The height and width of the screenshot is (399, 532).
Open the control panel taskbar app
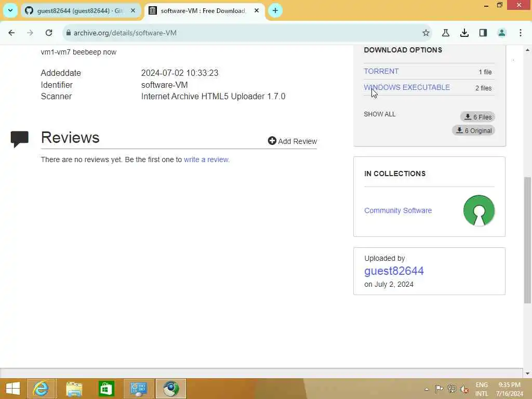pos(138,389)
